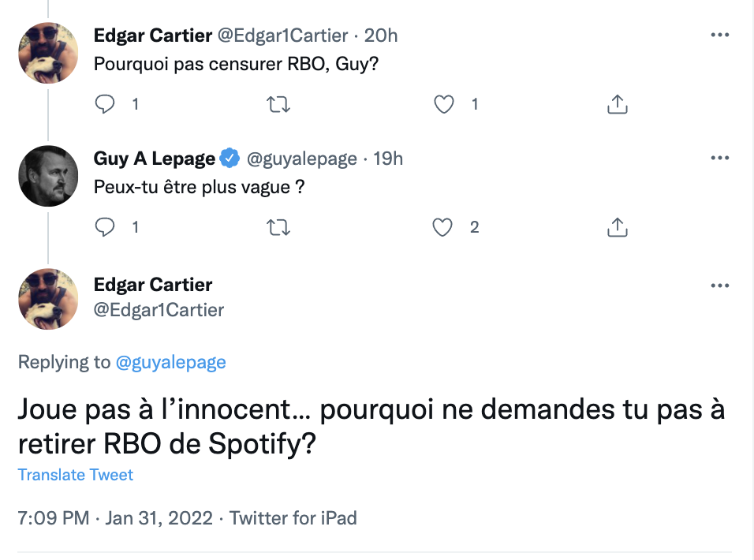Like Guy A Lepage's tweet
This screenshot has width=754, height=560.
click(442, 227)
